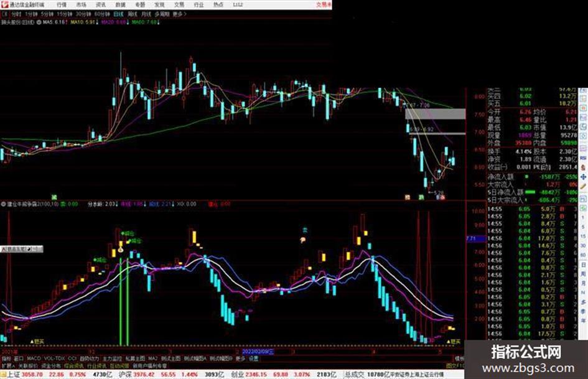The image size is (588, 379).
Task: Choose the 30 minute shortcut in right toolbar
Action: pyautogui.click(x=583, y=245)
